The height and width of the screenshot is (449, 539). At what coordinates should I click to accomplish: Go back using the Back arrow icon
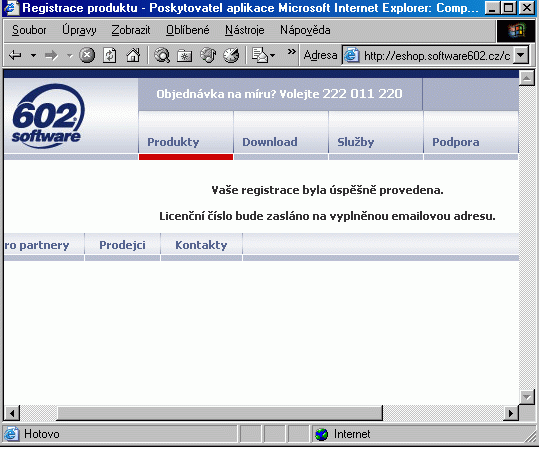15,55
